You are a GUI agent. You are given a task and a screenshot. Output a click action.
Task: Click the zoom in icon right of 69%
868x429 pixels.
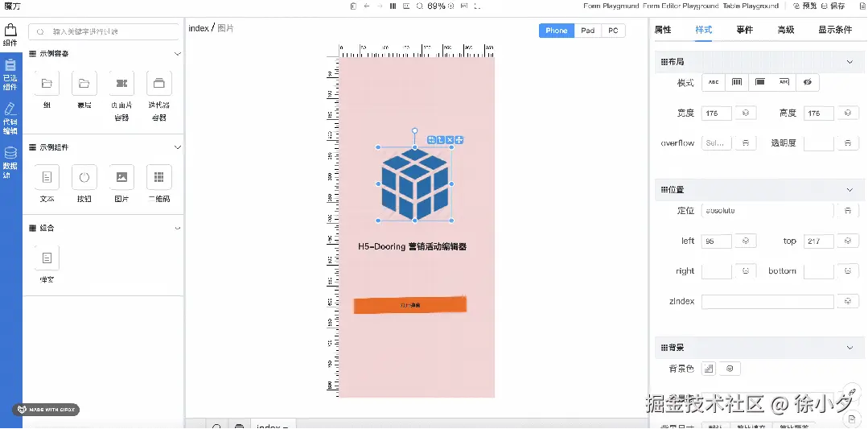pyautogui.click(x=450, y=6)
